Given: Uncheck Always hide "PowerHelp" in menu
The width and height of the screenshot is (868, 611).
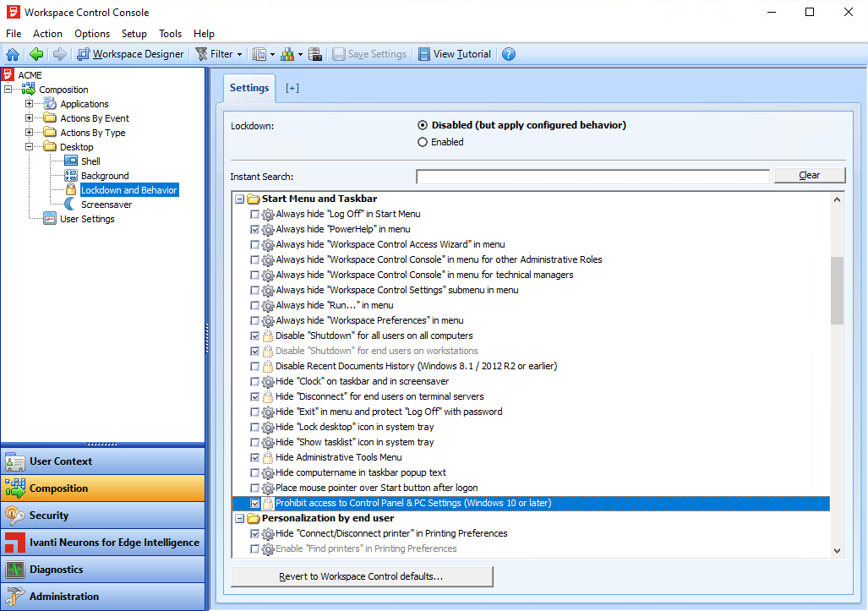Looking at the screenshot, I should pos(254,229).
